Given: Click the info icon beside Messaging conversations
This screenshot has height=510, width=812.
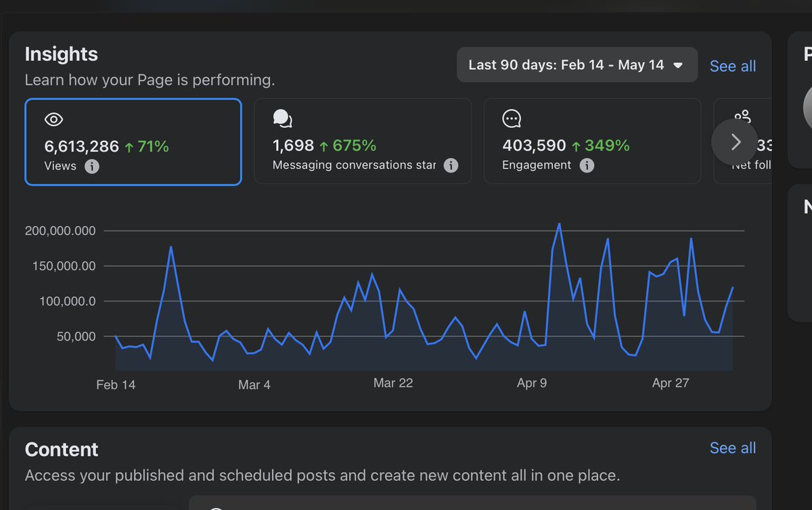Looking at the screenshot, I should 451,165.
